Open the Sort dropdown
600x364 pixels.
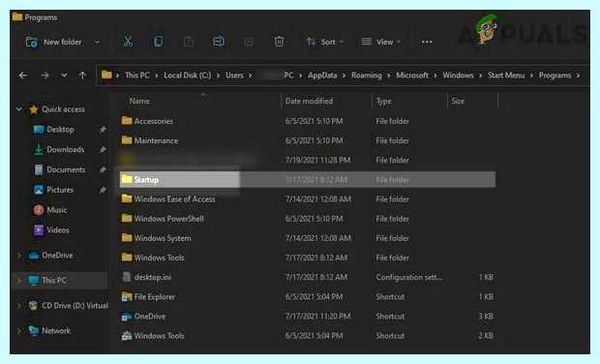coord(324,42)
